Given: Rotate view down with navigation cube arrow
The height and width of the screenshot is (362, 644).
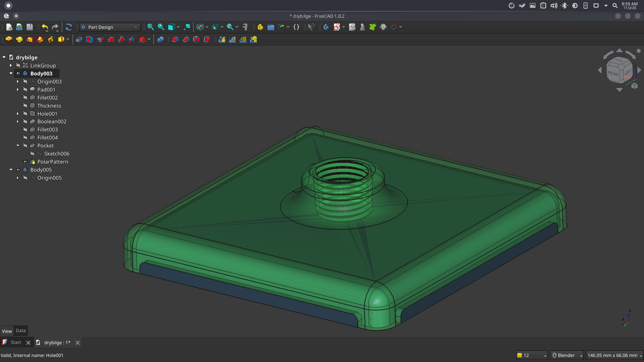Looking at the screenshot, I should coord(620,89).
